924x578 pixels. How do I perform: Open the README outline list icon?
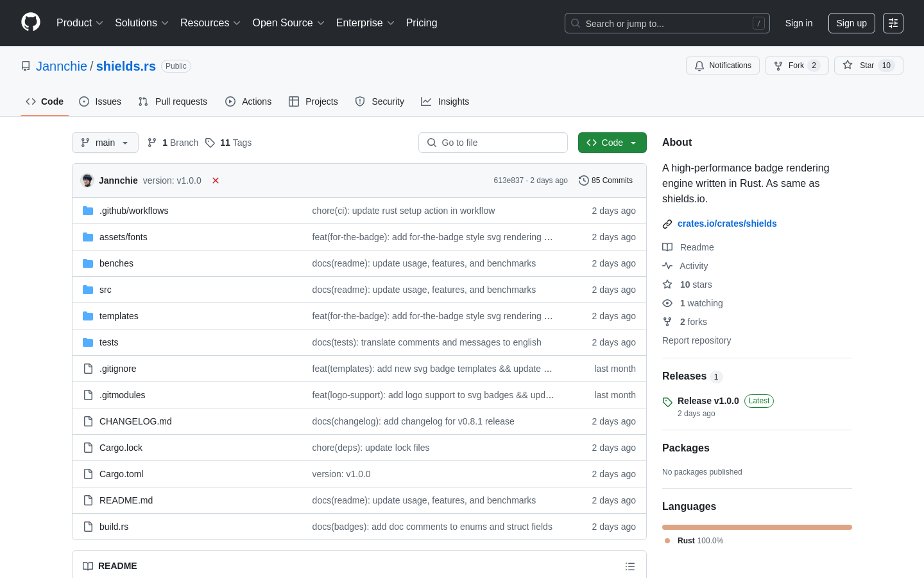point(630,566)
